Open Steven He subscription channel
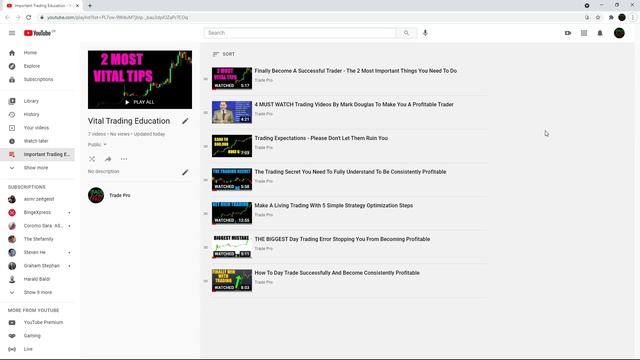The image size is (640, 360). (x=37, y=253)
